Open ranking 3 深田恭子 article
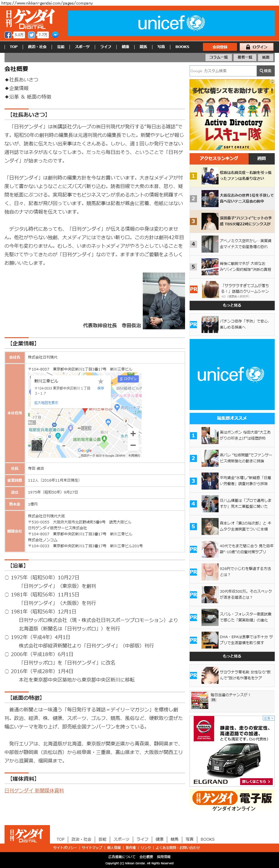This screenshot has width=279, height=868. [232, 221]
